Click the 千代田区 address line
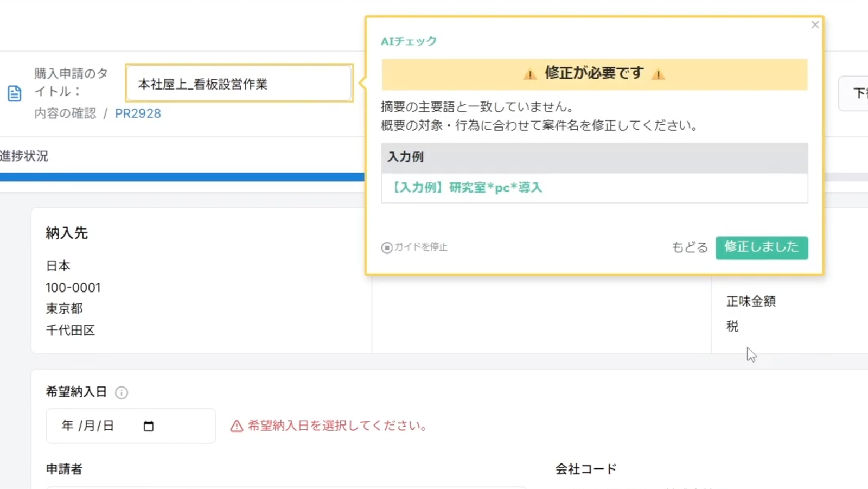This screenshot has height=489, width=868. click(71, 330)
